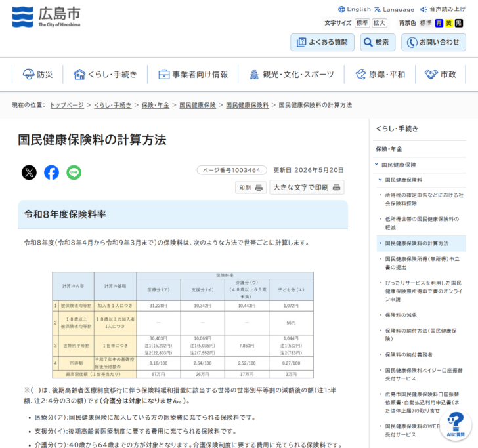The height and width of the screenshot is (448, 478).
Task: Click printer icon in 大きな文字で印刷
Action: tap(336, 188)
